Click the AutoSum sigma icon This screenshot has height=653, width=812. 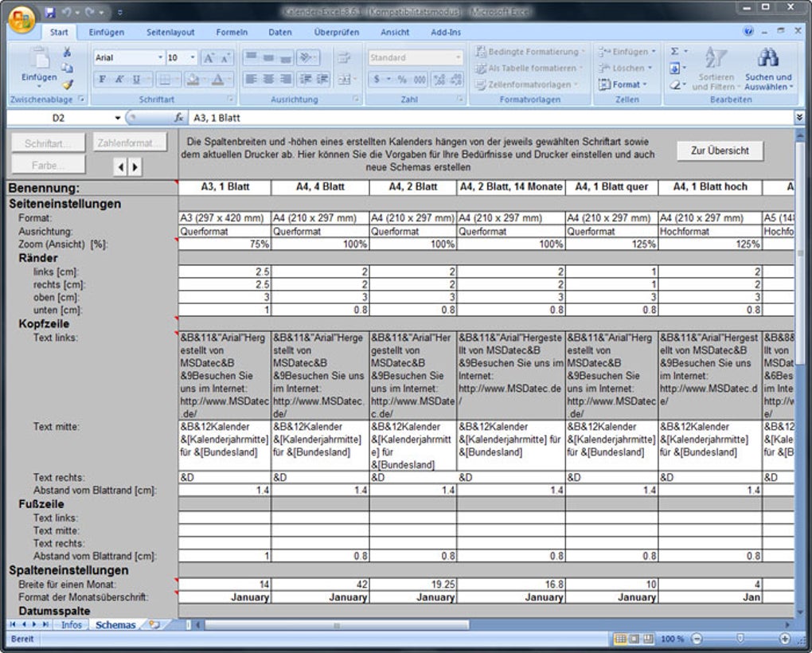[x=674, y=51]
